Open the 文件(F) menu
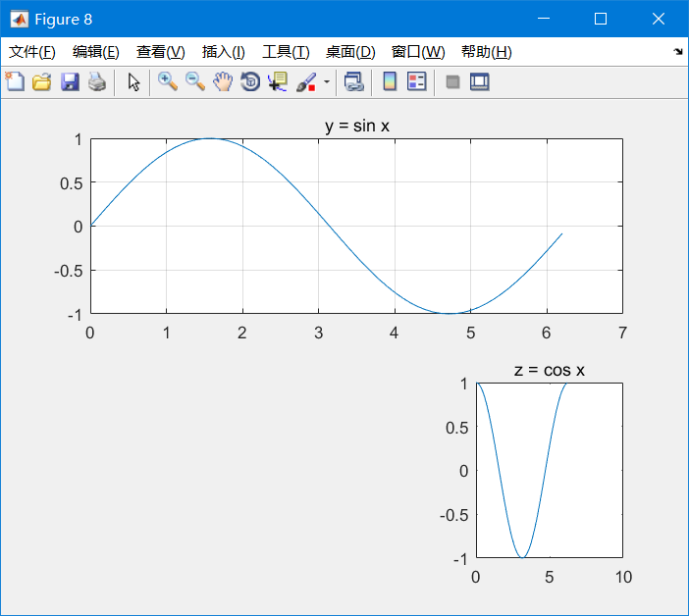The image size is (689, 616). click(32, 52)
